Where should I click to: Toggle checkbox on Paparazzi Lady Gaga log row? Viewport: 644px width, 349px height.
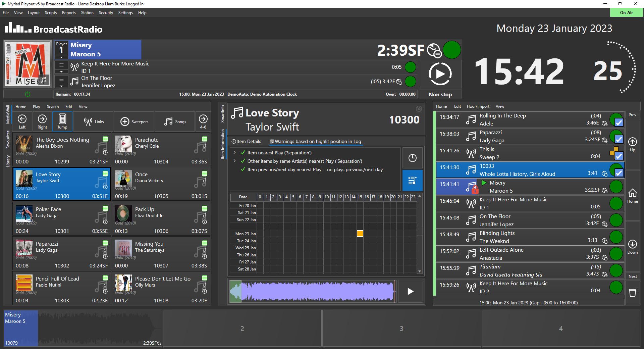(619, 139)
